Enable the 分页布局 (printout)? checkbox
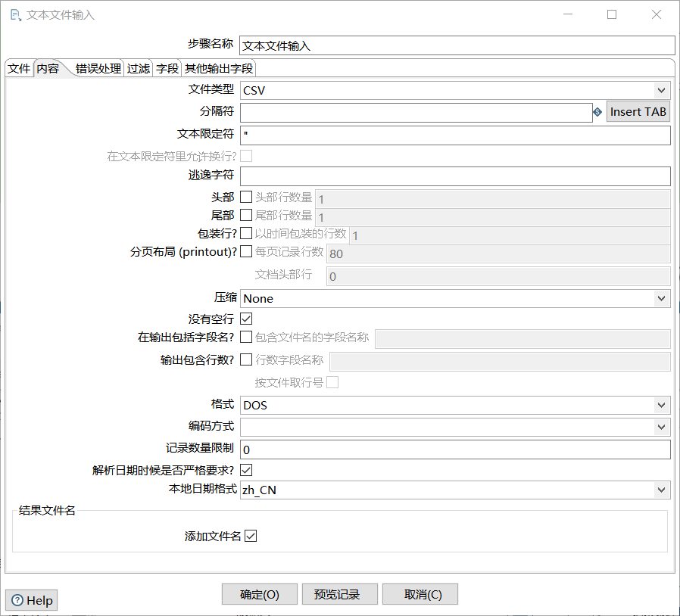The width and height of the screenshot is (680, 616). 246,251
